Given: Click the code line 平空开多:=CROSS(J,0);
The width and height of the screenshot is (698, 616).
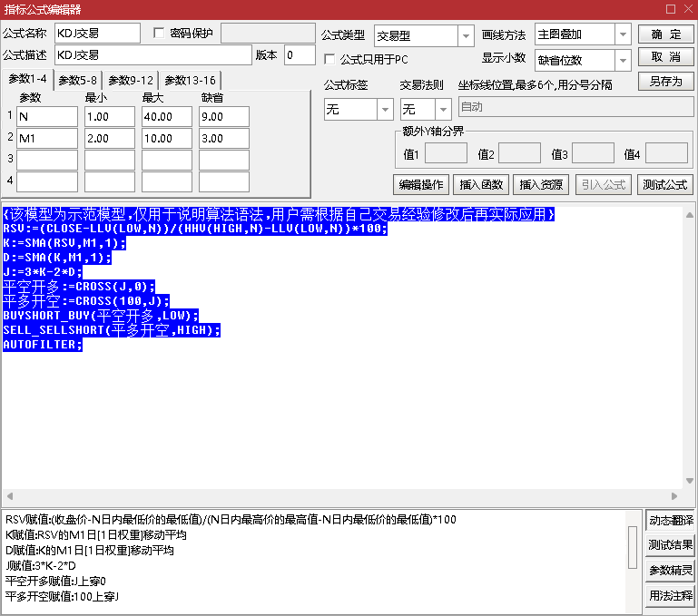Looking at the screenshot, I should (79, 286).
